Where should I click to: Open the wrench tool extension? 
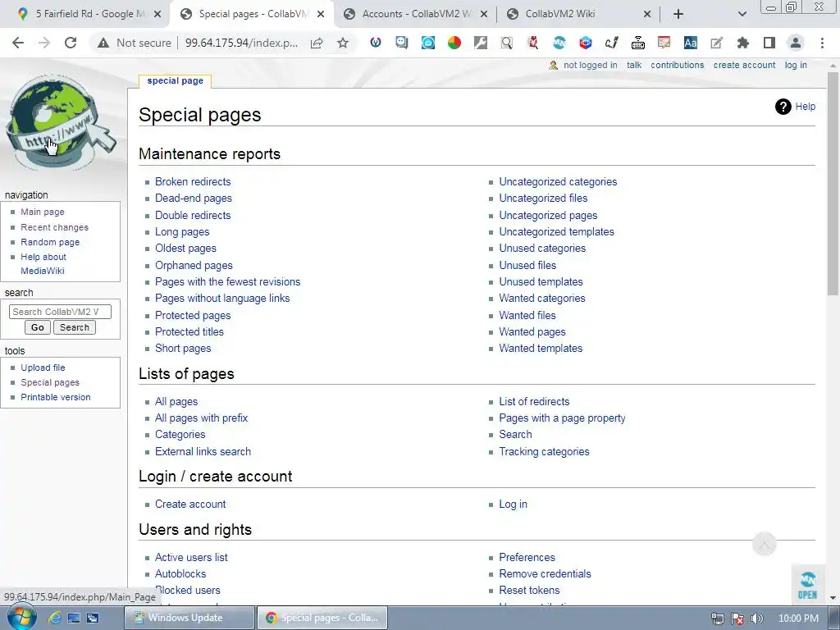click(481, 43)
